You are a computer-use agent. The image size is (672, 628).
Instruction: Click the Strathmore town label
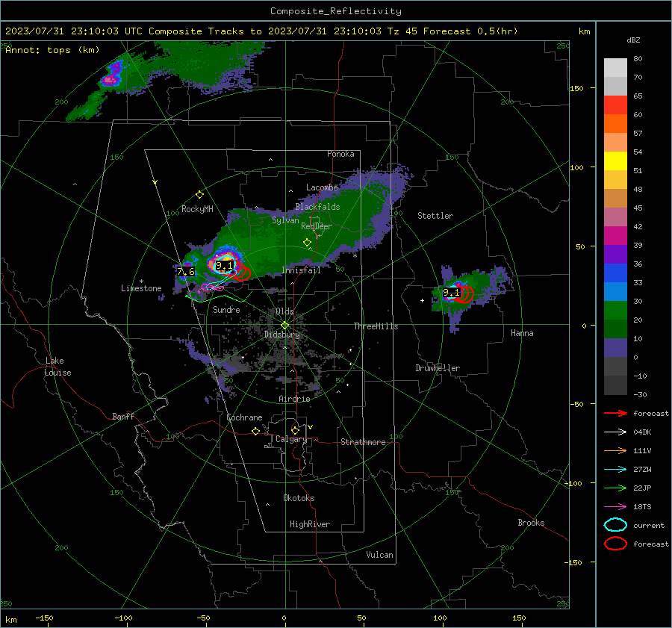(363, 442)
